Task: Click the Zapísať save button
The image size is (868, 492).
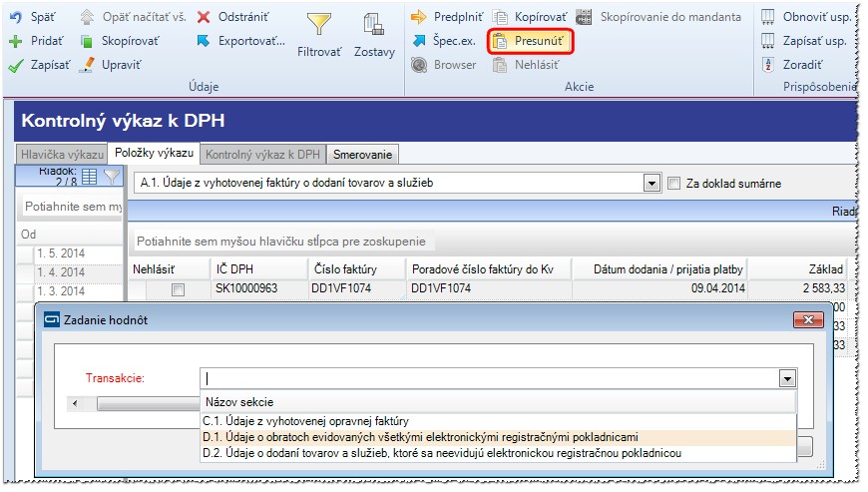Action: click(x=40, y=65)
